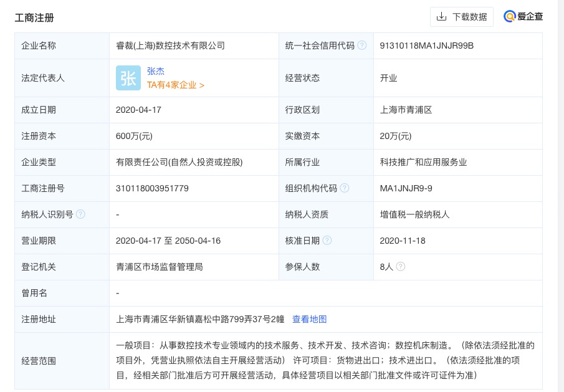Click the help icon next to 组织机构代码
This screenshot has width=564, height=392.
coord(344,188)
